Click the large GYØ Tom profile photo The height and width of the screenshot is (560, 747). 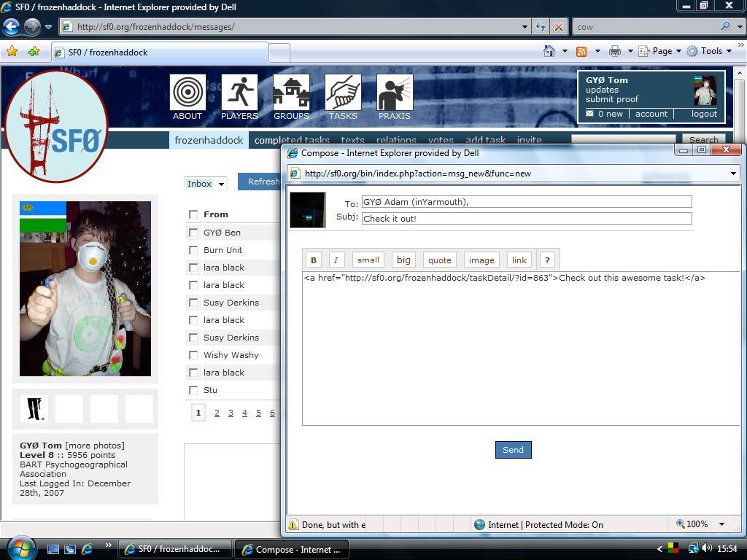85,289
